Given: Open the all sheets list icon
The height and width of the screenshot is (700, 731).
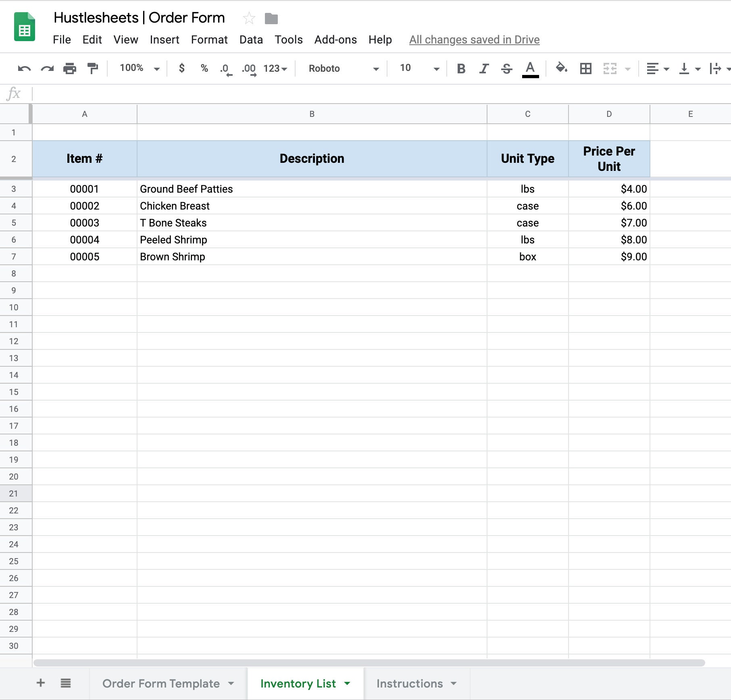Looking at the screenshot, I should [66, 683].
